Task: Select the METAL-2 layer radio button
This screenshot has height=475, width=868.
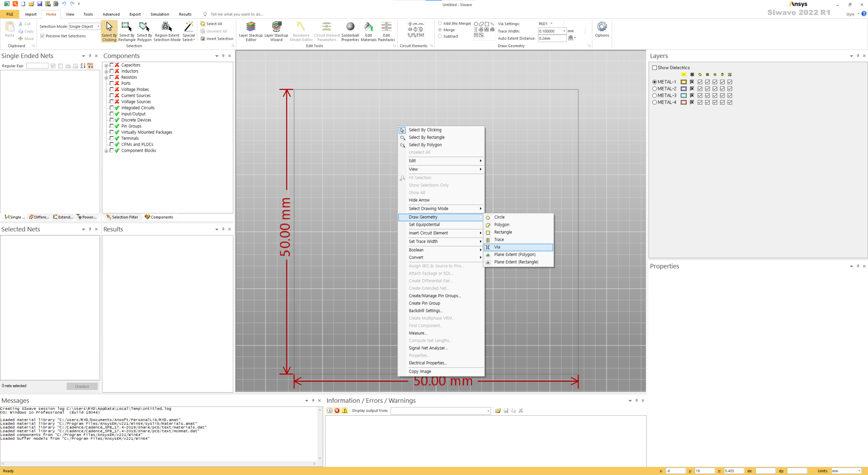Action: (654, 89)
